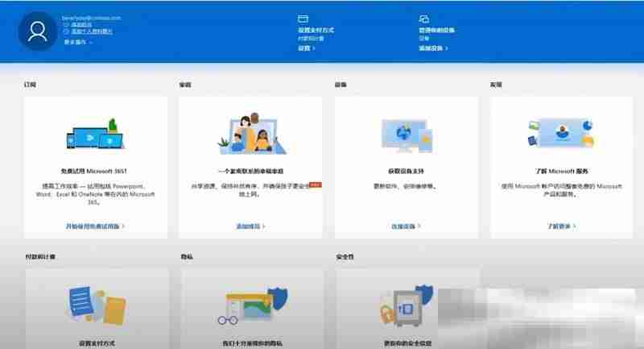Click the 设置支付方式 title in bottom card
The image size is (644, 349).
(97, 343)
